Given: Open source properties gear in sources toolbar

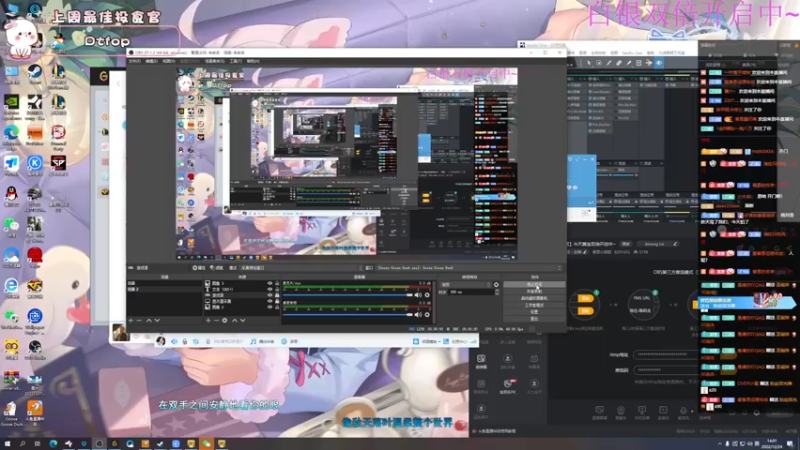Looking at the screenshot, I should click(224, 320).
